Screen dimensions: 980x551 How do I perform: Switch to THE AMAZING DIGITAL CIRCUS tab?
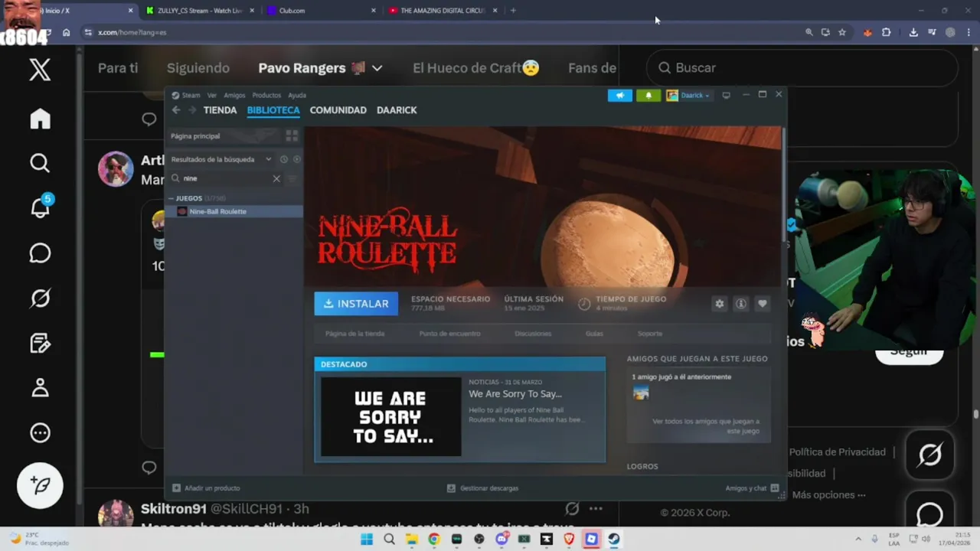click(x=443, y=11)
